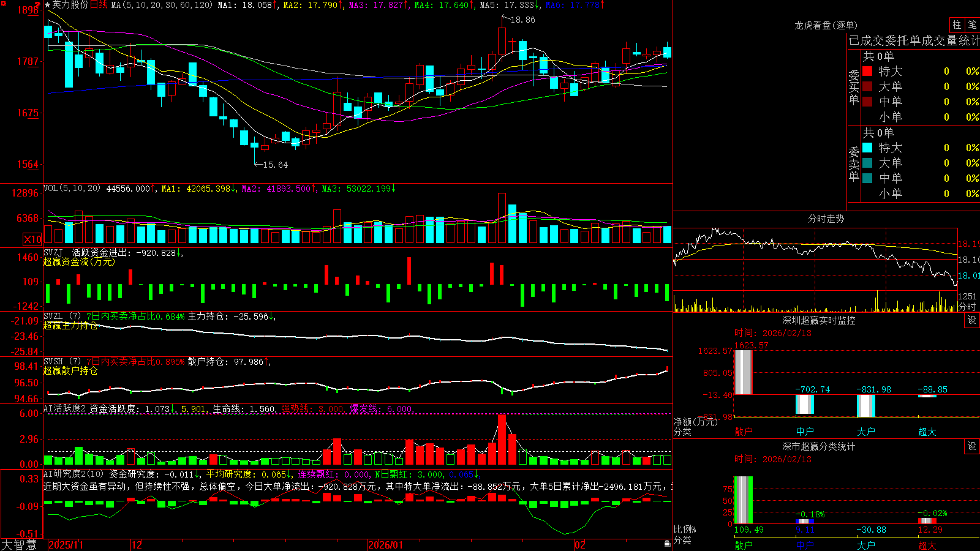The height and width of the screenshot is (551, 980).
Task: Select the VOL(5,10,20) indicator label
Action: click(72, 189)
